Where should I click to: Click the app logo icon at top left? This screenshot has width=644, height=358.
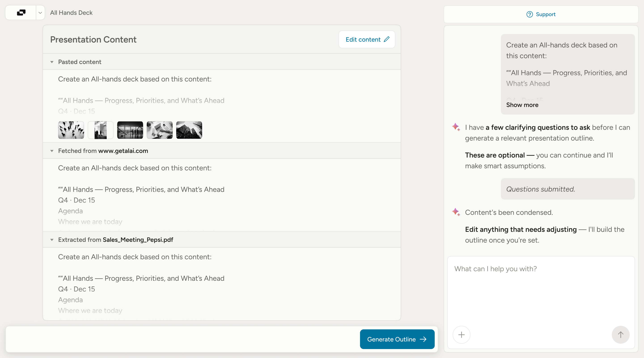(x=21, y=13)
